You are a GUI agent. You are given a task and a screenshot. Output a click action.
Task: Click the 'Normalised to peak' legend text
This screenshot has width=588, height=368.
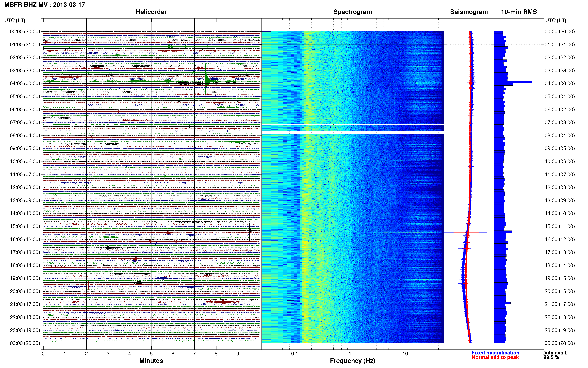pos(495,357)
